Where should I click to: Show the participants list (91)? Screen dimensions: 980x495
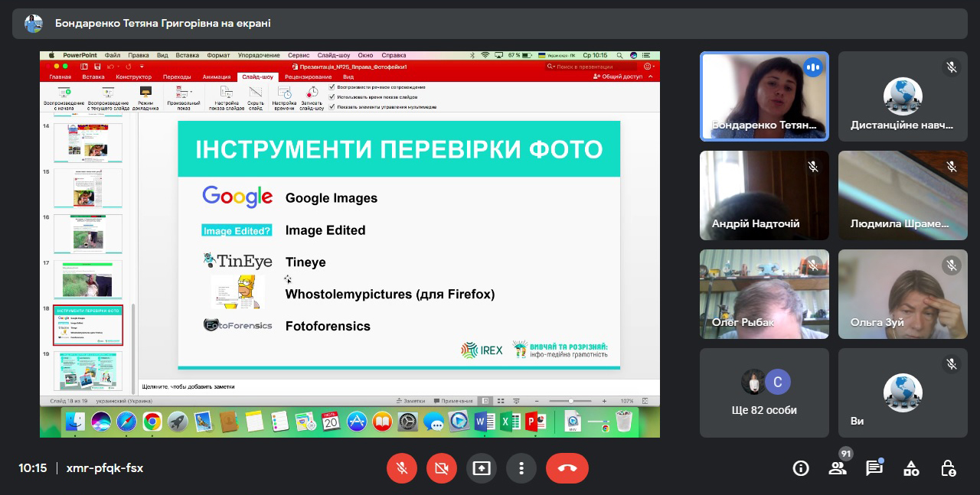838,468
